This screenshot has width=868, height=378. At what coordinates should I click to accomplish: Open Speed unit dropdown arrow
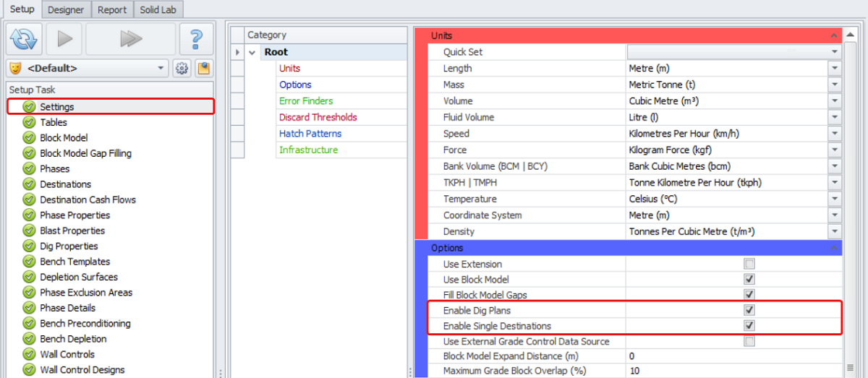(835, 134)
